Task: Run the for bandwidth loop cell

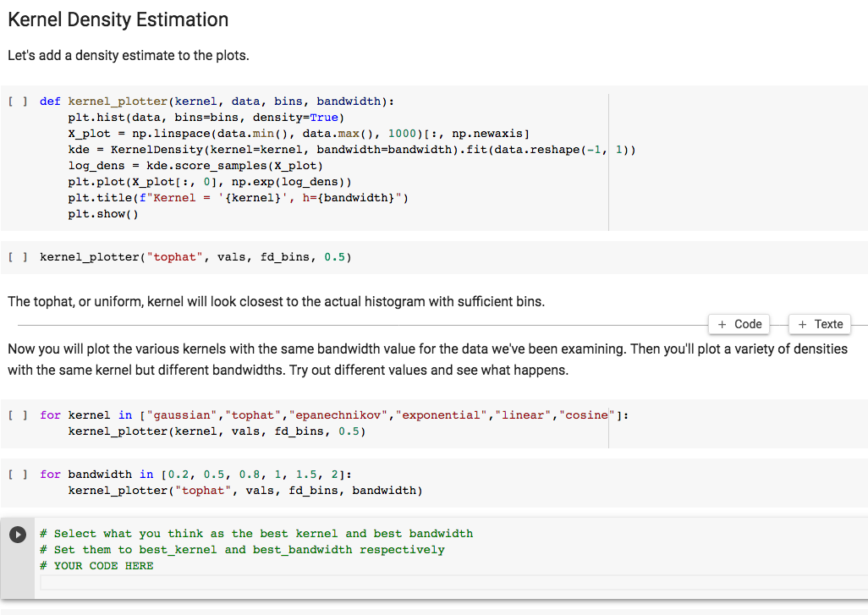Action: click(18, 475)
